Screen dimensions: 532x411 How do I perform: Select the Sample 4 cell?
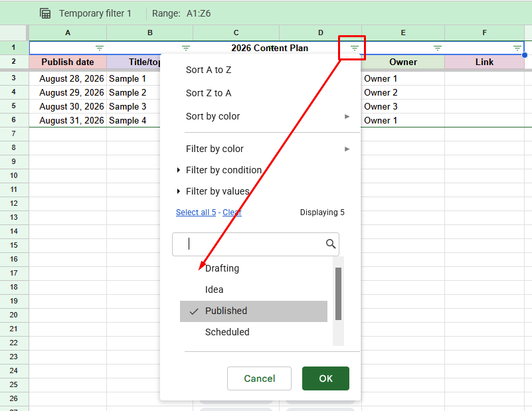pyautogui.click(x=133, y=120)
